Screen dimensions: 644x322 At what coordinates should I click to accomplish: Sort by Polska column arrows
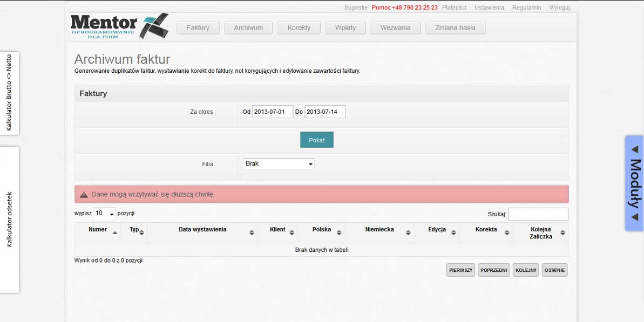(339, 232)
